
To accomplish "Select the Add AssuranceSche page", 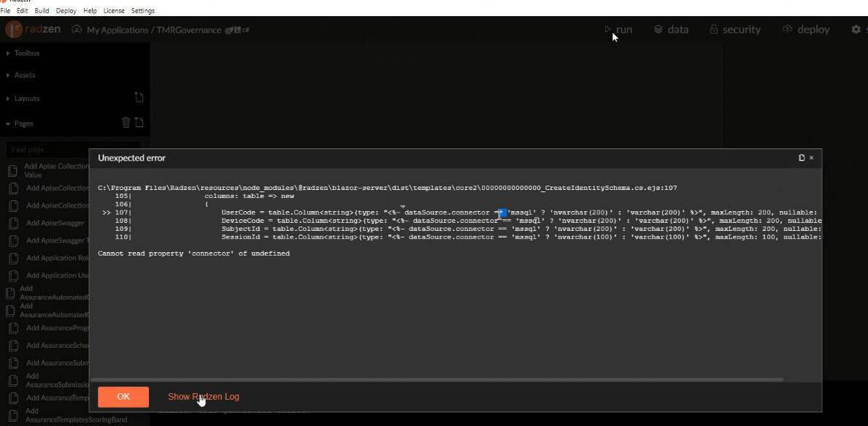I will pos(58,345).
